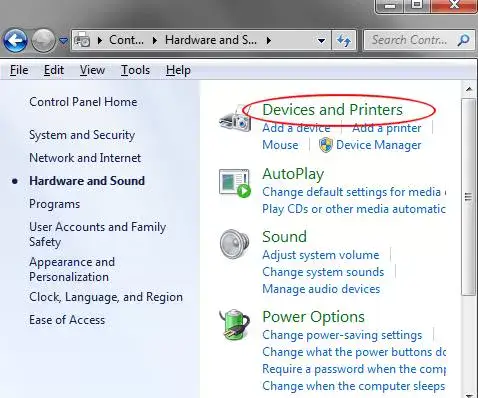Click the Device Manager shield icon
Image resolution: width=478 pixels, height=398 pixels.
326,145
